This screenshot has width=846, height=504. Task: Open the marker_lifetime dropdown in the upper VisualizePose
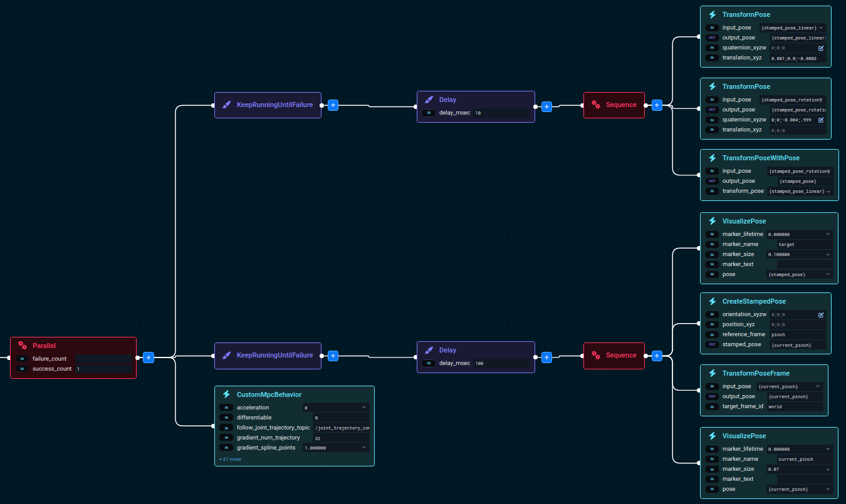826,234
